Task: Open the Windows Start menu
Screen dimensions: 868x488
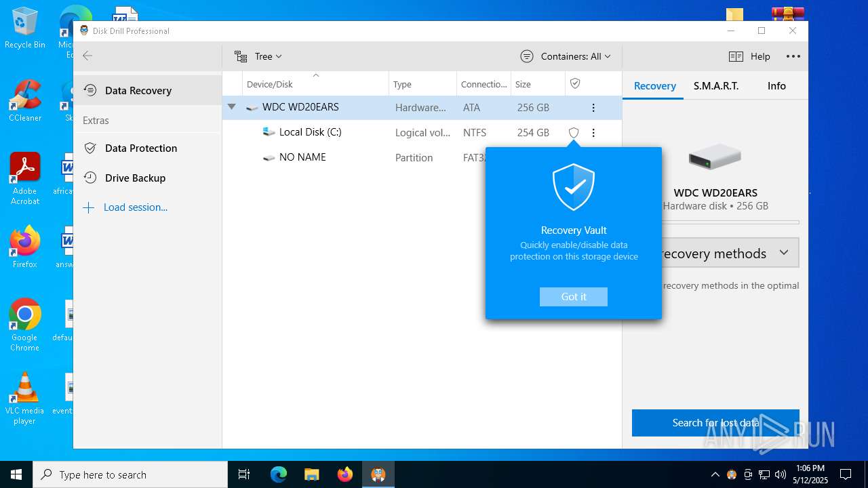Action: pos(16,474)
